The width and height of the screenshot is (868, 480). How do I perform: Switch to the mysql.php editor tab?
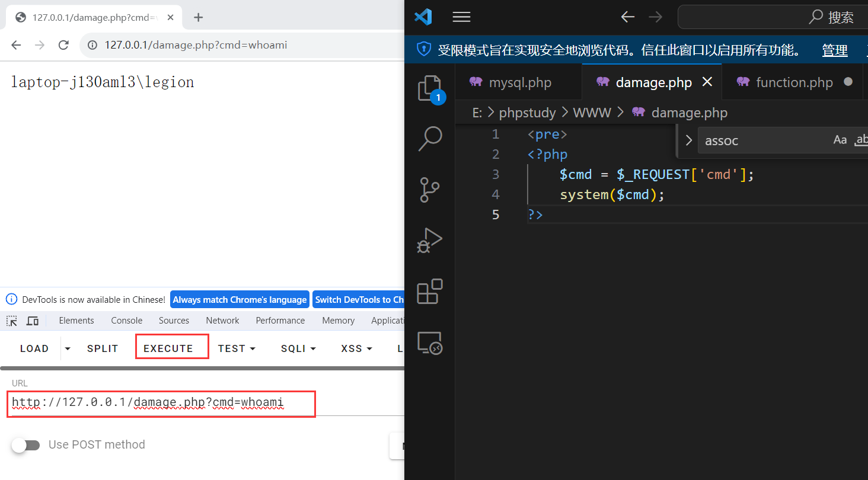coord(519,82)
